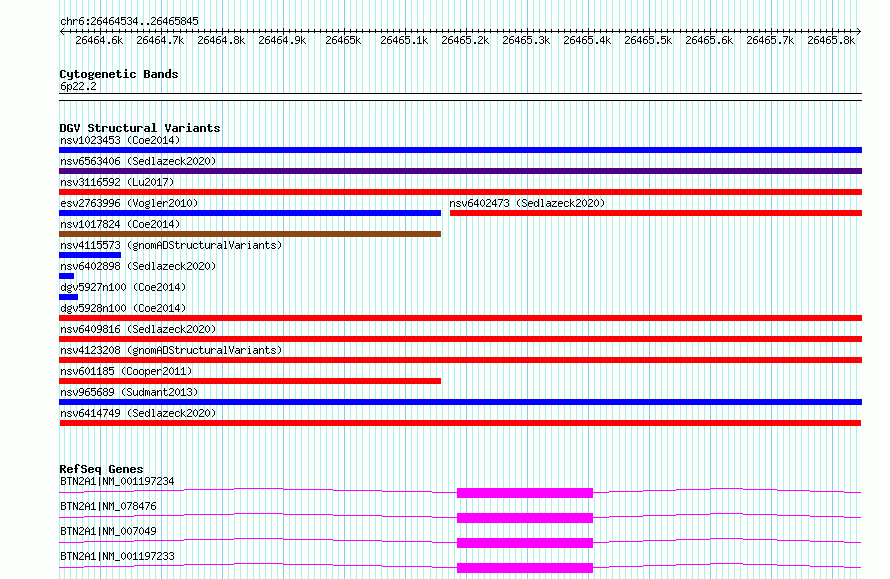This screenshot has height=579, width=890.
Task: Click the magenta exon of NM_007049
Action: (x=525, y=543)
